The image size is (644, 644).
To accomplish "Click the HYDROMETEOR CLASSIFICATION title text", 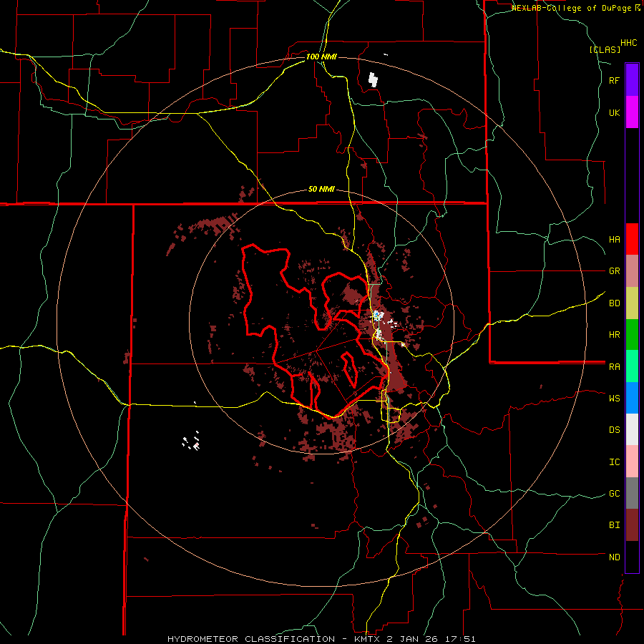I will pos(251,639).
